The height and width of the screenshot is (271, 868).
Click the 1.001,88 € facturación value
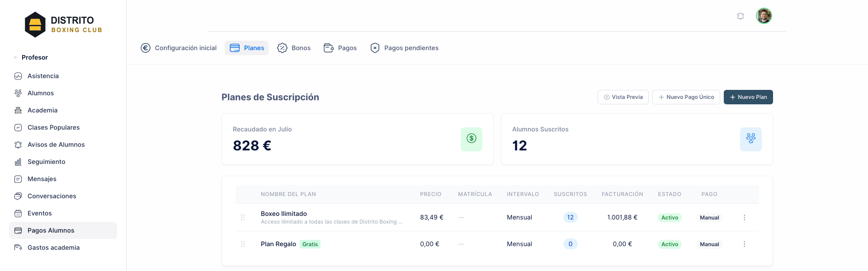pyautogui.click(x=623, y=217)
